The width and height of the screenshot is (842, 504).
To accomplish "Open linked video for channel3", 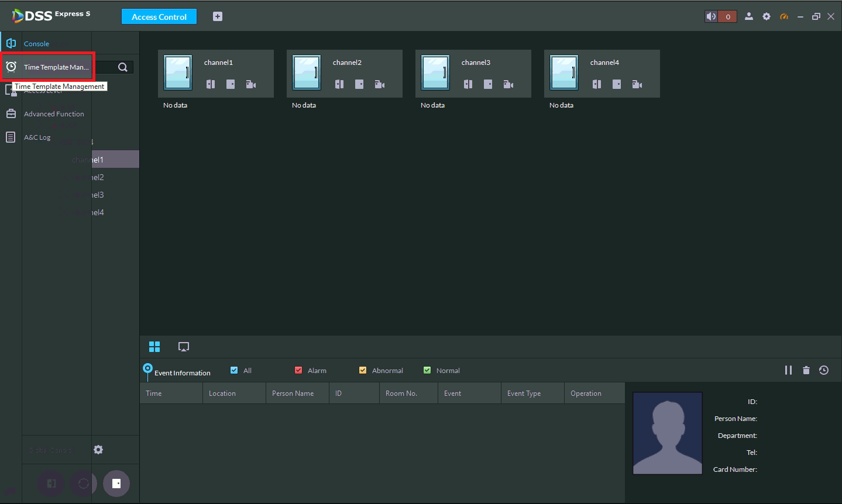I will coord(508,84).
